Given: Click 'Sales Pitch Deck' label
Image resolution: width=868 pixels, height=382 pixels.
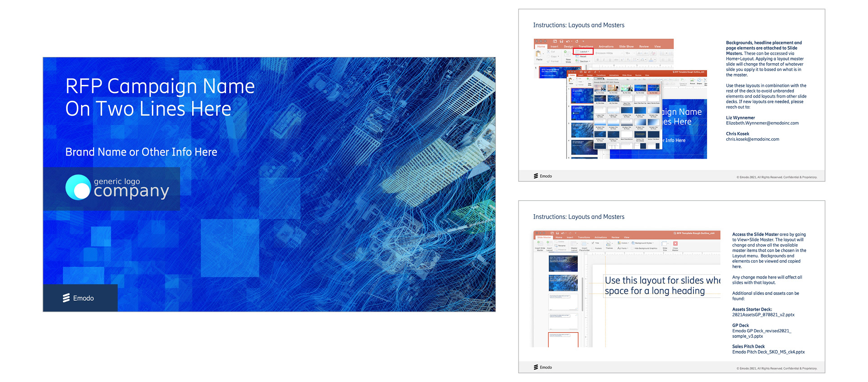Looking at the screenshot, I should pyautogui.click(x=749, y=346).
